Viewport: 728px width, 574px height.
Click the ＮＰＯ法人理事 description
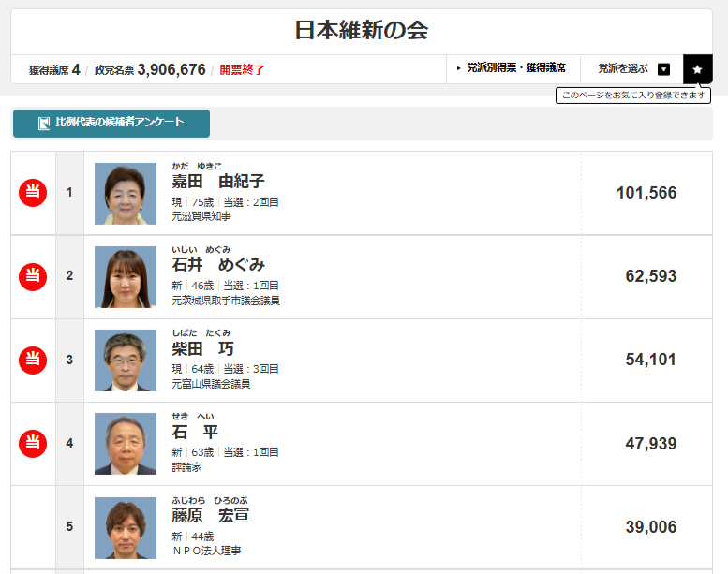(206, 551)
